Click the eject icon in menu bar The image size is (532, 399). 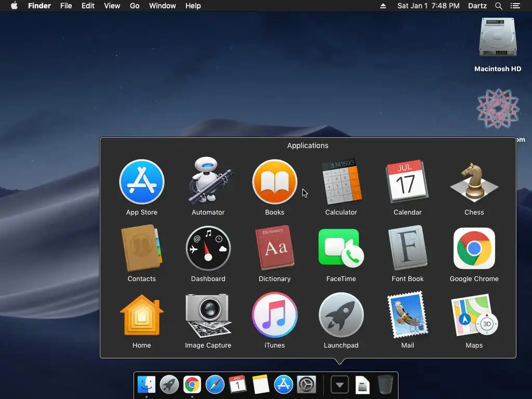point(383,6)
